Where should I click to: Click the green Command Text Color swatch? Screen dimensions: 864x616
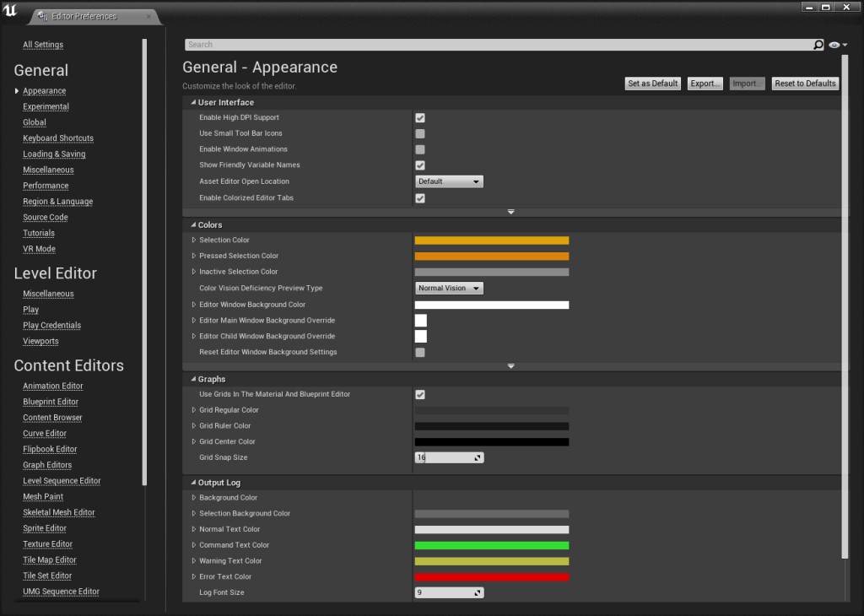point(492,545)
